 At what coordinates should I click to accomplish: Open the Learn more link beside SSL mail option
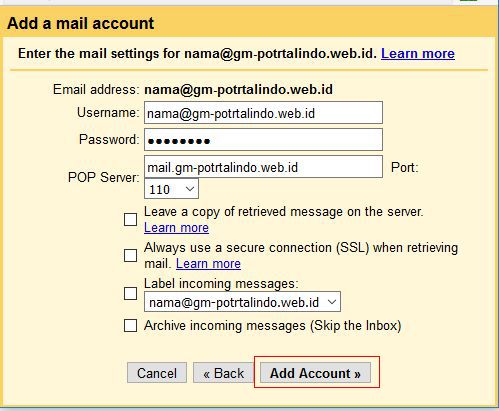click(208, 264)
